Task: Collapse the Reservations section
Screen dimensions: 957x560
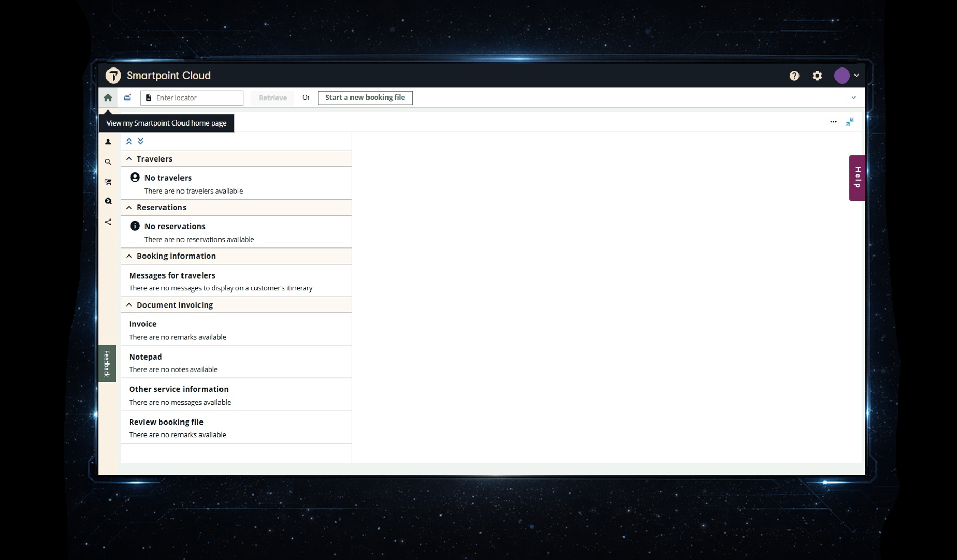Action: pos(129,208)
